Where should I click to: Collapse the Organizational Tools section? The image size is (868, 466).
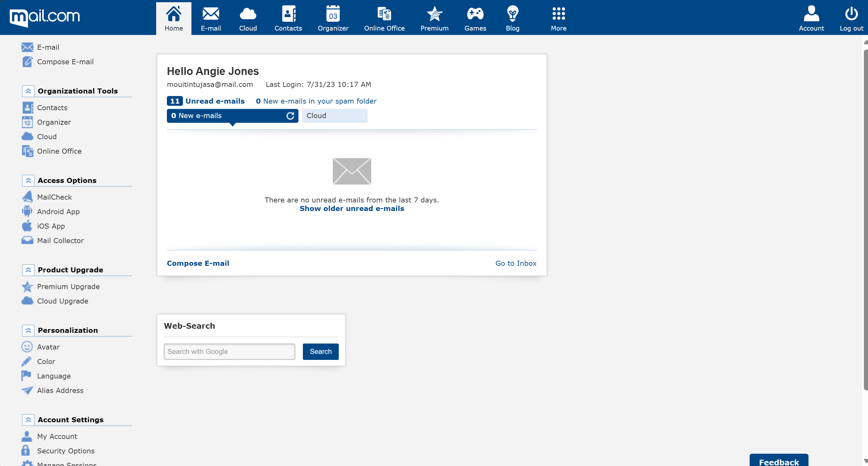pyautogui.click(x=28, y=91)
